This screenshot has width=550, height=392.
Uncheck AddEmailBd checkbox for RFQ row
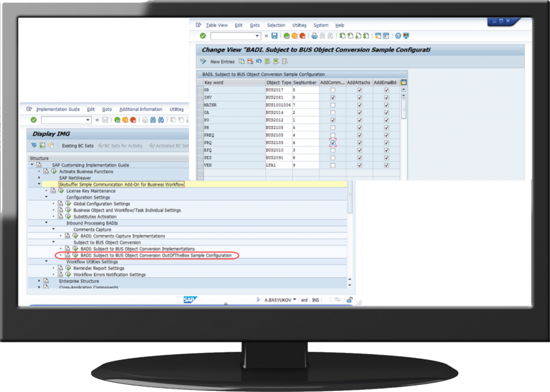click(387, 150)
